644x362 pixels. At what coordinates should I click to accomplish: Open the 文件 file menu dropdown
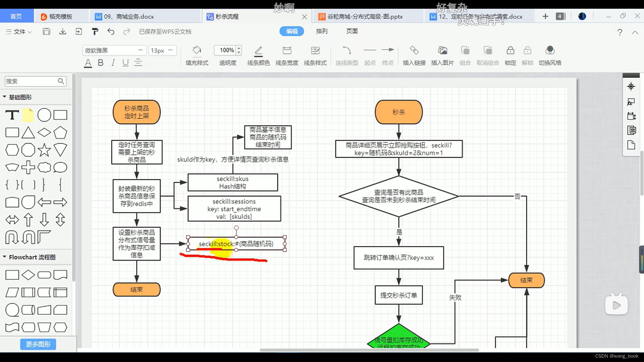[x=19, y=32]
